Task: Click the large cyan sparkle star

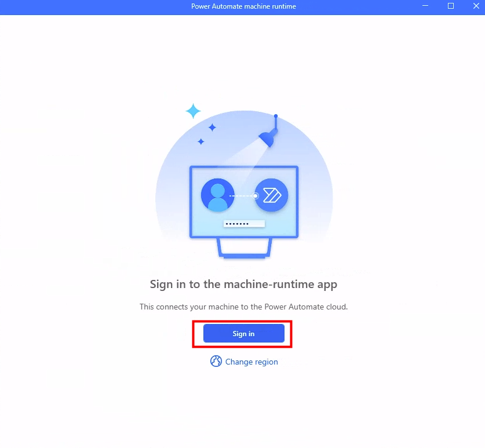Action: [194, 111]
